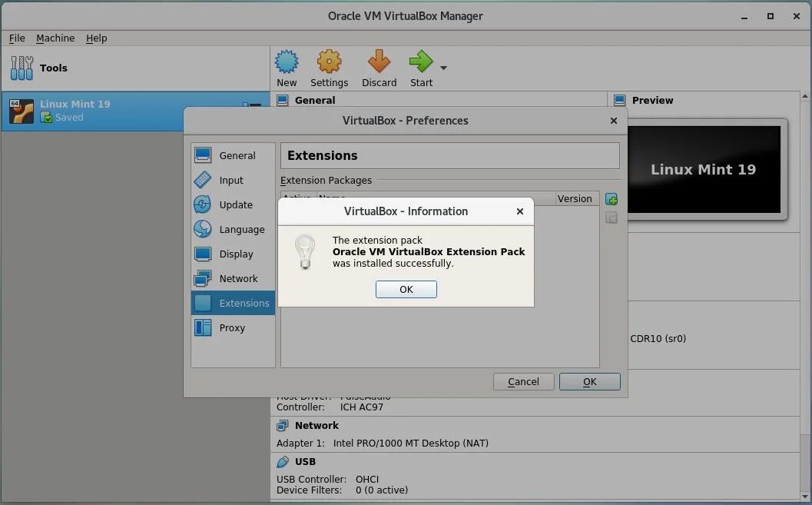Click the add extension package icon
The image size is (812, 505).
pyautogui.click(x=611, y=199)
